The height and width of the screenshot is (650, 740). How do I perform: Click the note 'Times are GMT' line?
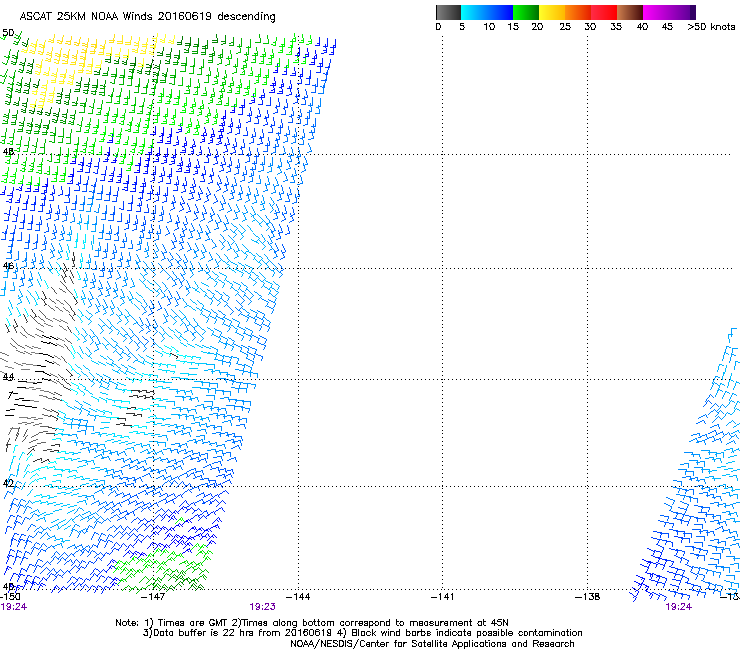pos(312,623)
